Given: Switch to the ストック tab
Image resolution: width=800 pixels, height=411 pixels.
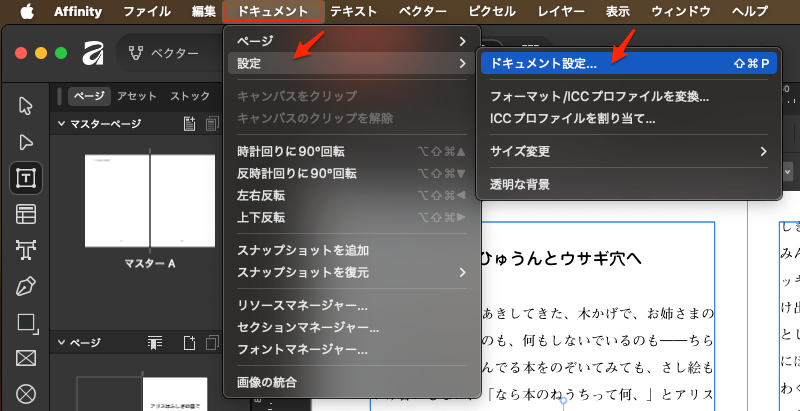Looking at the screenshot, I should point(190,96).
